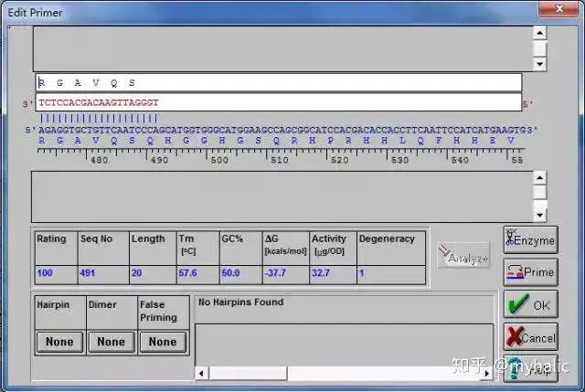Open the Help button

(530, 368)
